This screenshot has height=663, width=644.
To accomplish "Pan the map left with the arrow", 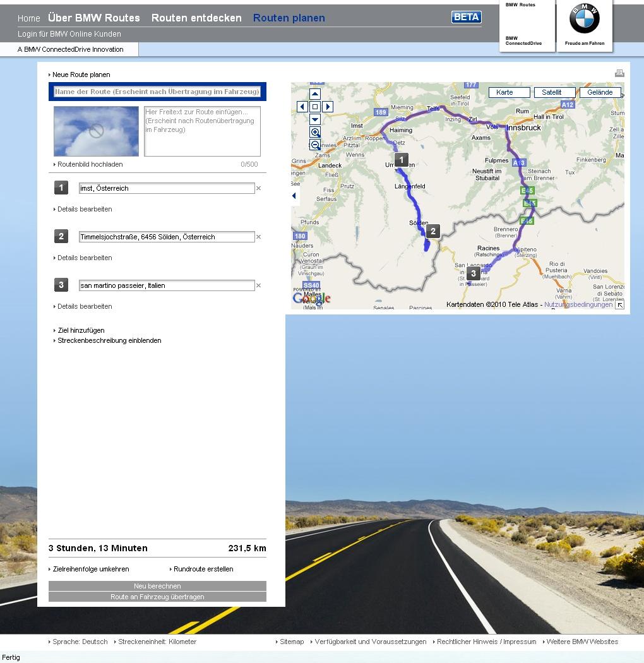I will tap(302, 107).
